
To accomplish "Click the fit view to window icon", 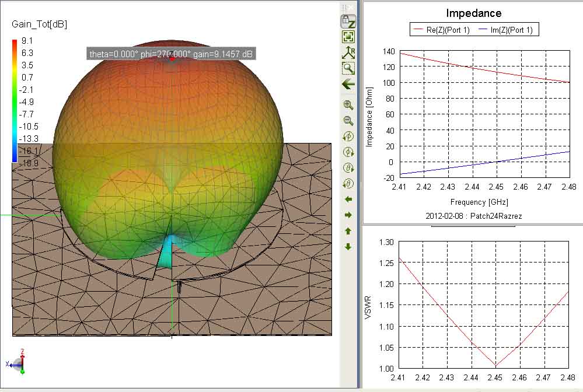I will [x=348, y=37].
